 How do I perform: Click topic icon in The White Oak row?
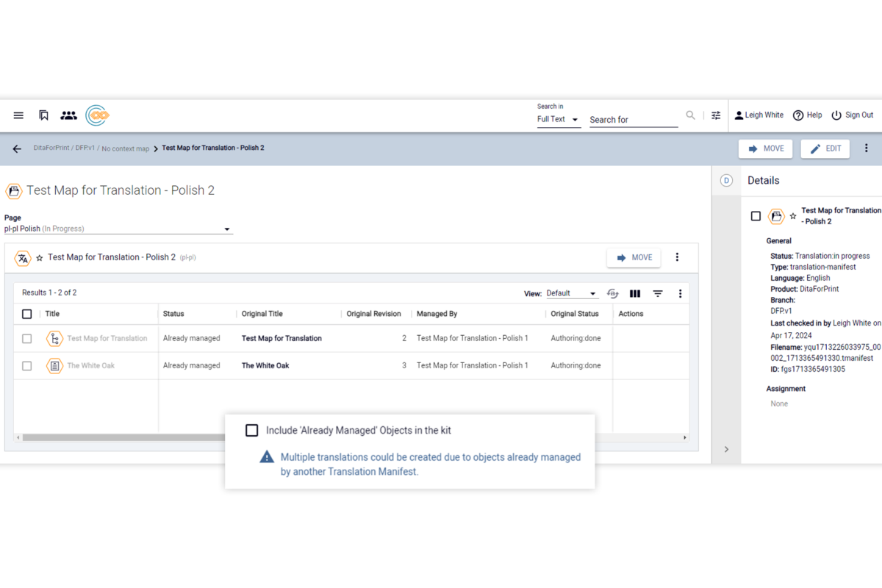tap(54, 365)
